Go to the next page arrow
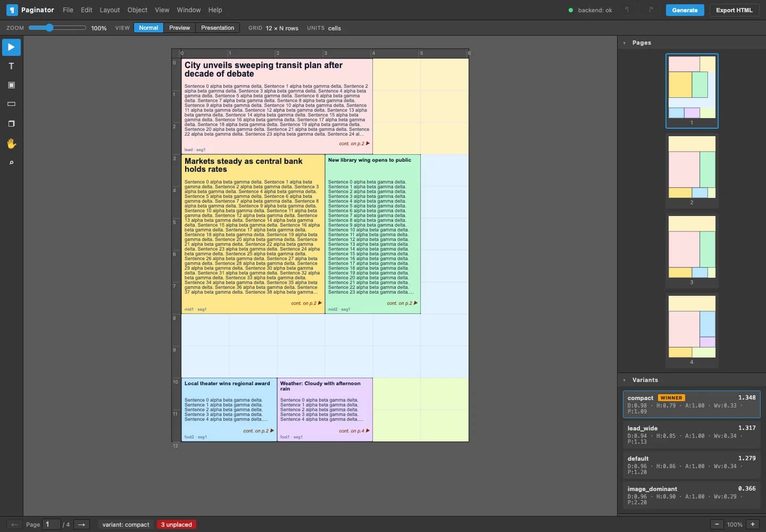 tap(81, 525)
